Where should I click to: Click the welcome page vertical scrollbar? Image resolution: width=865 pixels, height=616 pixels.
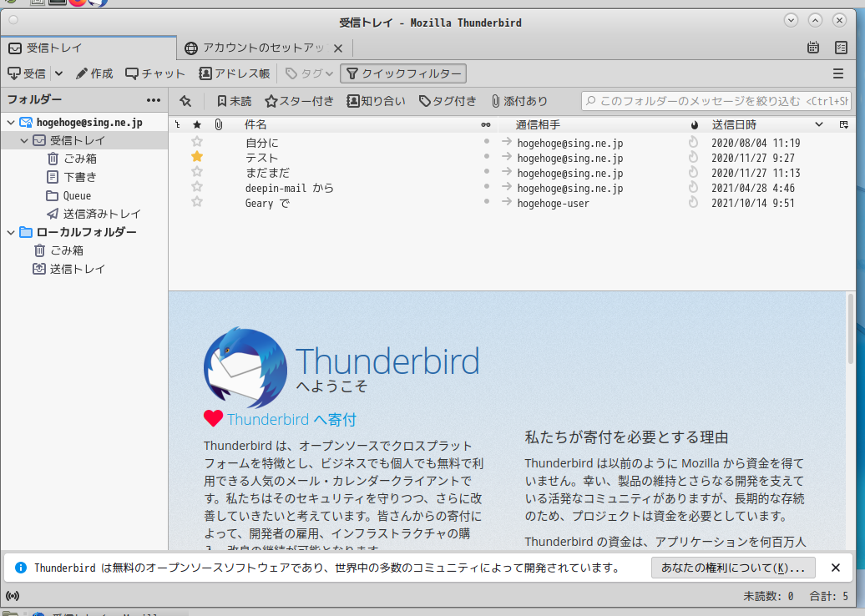(x=851, y=329)
